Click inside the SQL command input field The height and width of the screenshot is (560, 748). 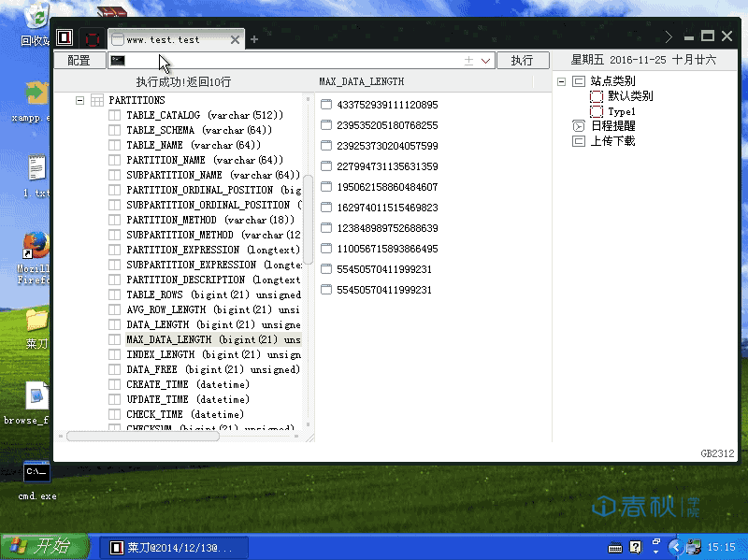(280, 60)
